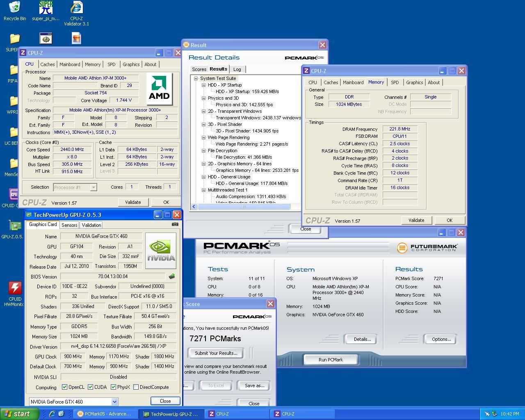Click Validate in right CPU-Z window

click(x=416, y=220)
